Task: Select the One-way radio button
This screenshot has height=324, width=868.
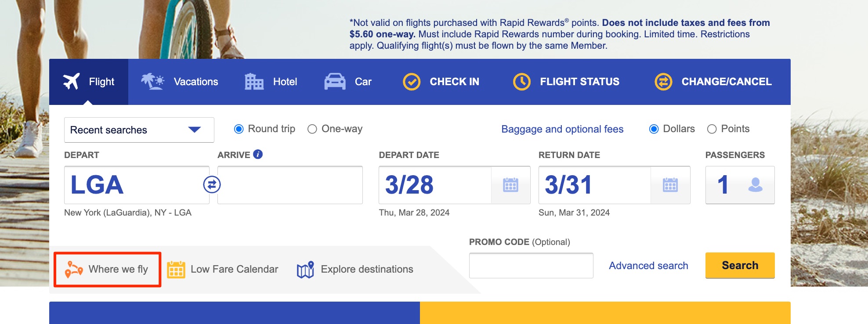Action: point(312,129)
